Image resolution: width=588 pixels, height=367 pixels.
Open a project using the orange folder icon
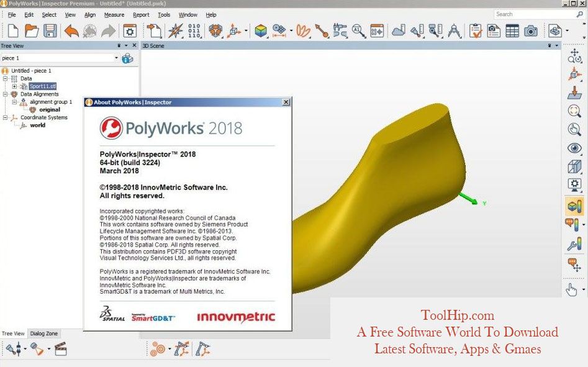32,31
